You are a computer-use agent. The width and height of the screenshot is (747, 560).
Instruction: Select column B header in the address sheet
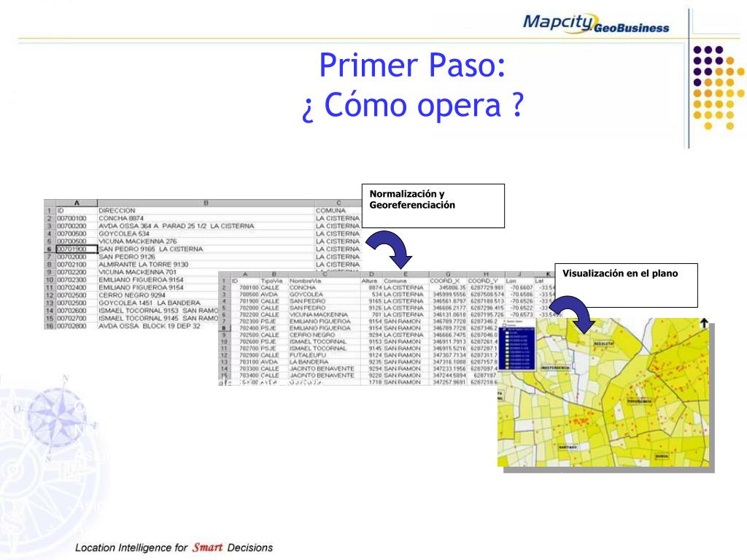(206, 203)
